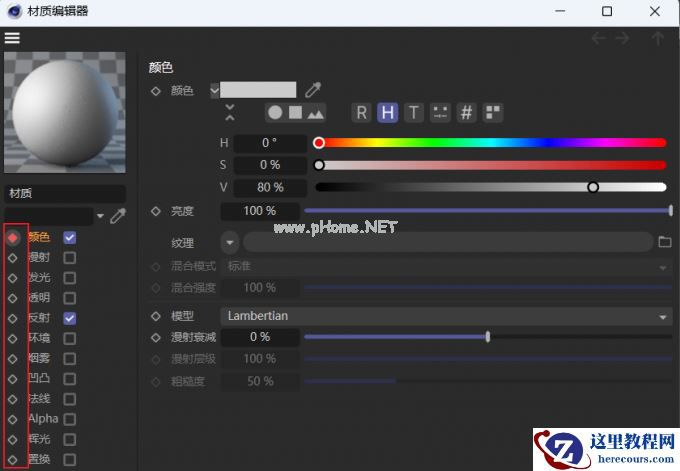Switch to RGB mode with R button
680x471 pixels.
(362, 113)
